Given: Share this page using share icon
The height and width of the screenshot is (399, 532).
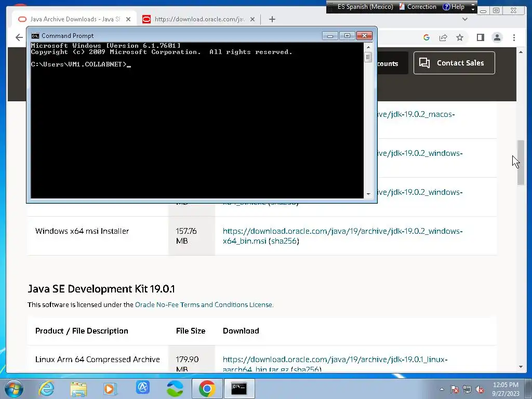Looking at the screenshot, I should point(443,37).
